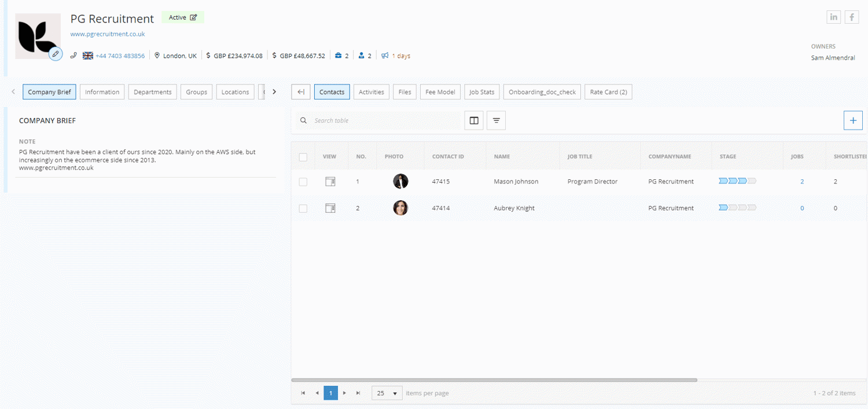This screenshot has height=409, width=868.
Task: Click the pencil icon on the company logo
Action: click(x=56, y=54)
